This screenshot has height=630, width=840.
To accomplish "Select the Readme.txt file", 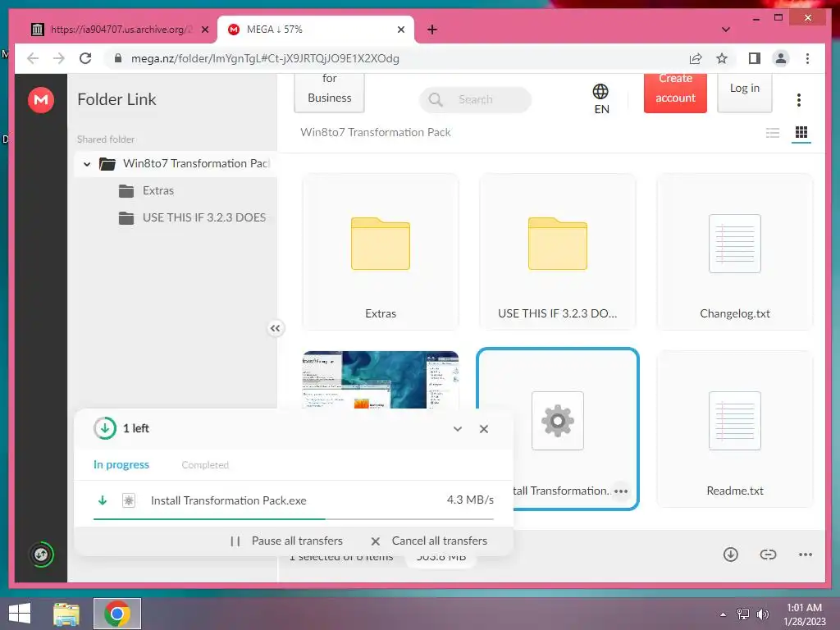I will (735, 428).
